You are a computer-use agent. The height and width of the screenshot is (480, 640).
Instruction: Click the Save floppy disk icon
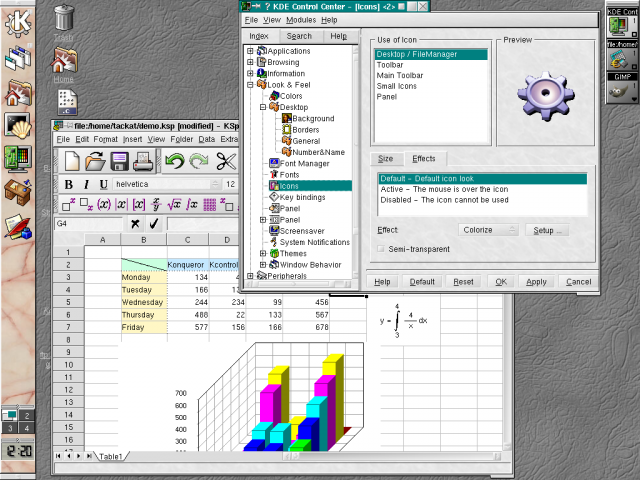click(119, 161)
